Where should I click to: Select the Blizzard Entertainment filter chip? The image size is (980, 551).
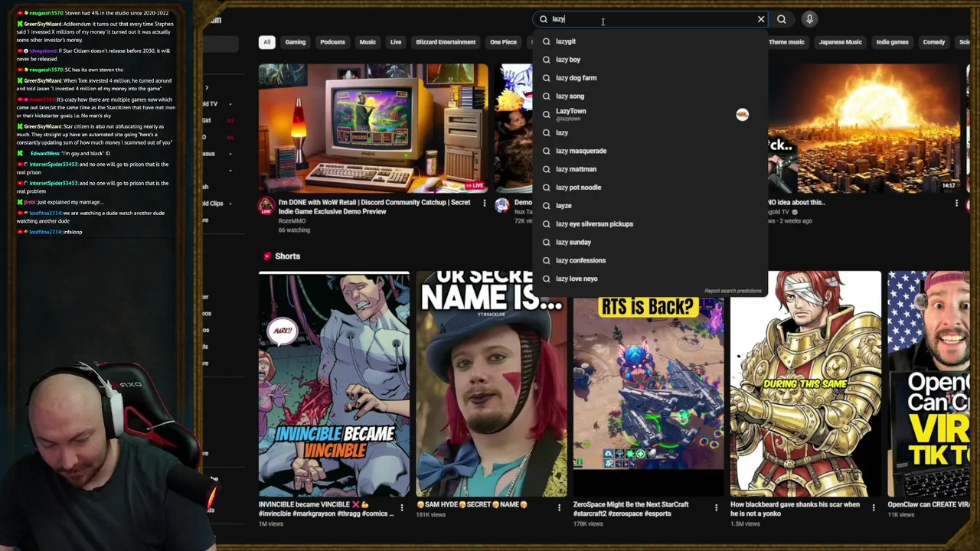(446, 42)
